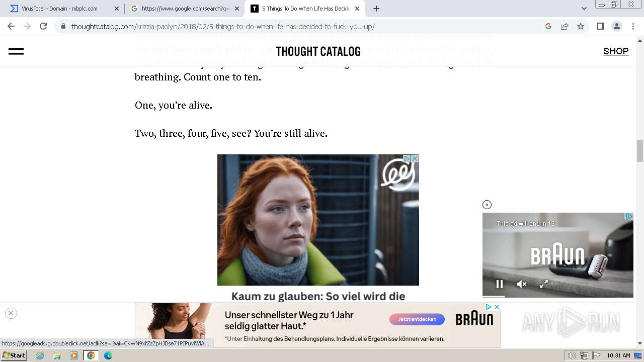Click 'Two, three, four, five' sentence
The width and height of the screenshot is (644, 362).
tap(231, 133)
